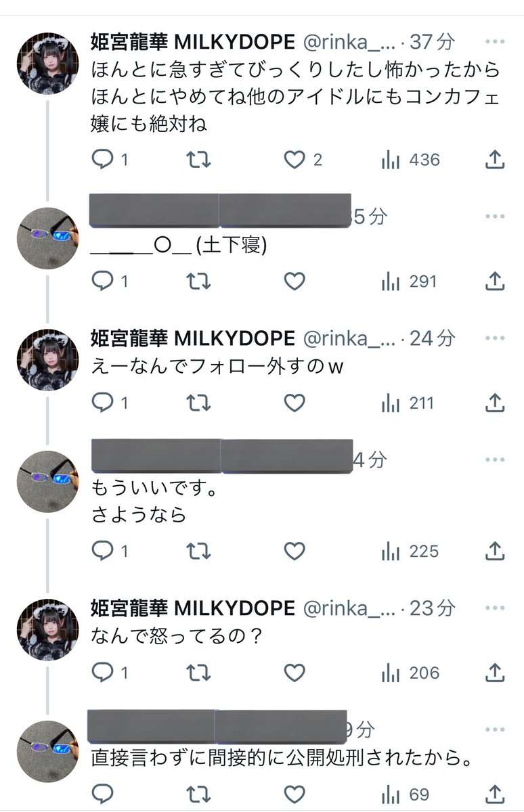
Task: Open the more menu on the 37分 tweet
Action: coord(495,42)
